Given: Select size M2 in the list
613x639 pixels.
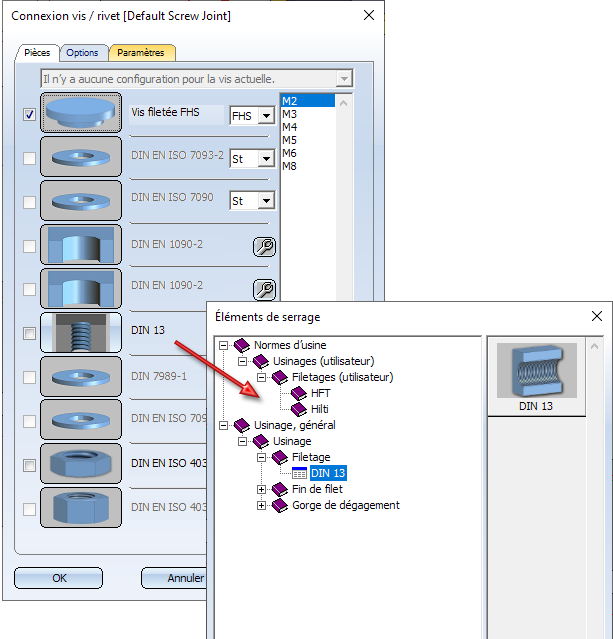Looking at the screenshot, I should point(308,101).
